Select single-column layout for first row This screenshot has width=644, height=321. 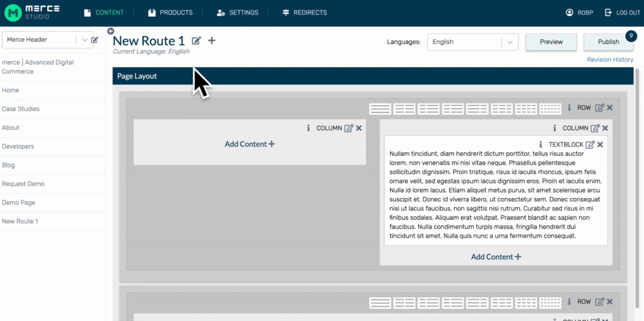(x=380, y=108)
